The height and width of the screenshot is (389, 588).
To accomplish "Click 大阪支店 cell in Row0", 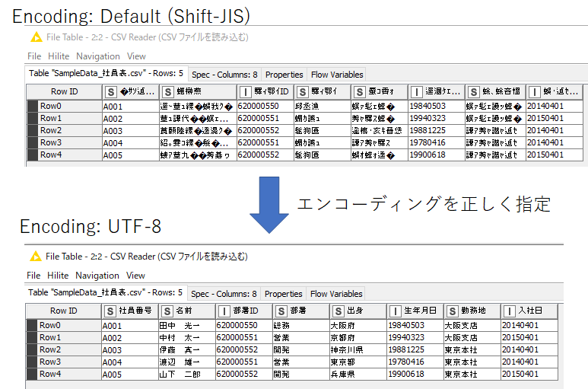I will coord(472,325).
